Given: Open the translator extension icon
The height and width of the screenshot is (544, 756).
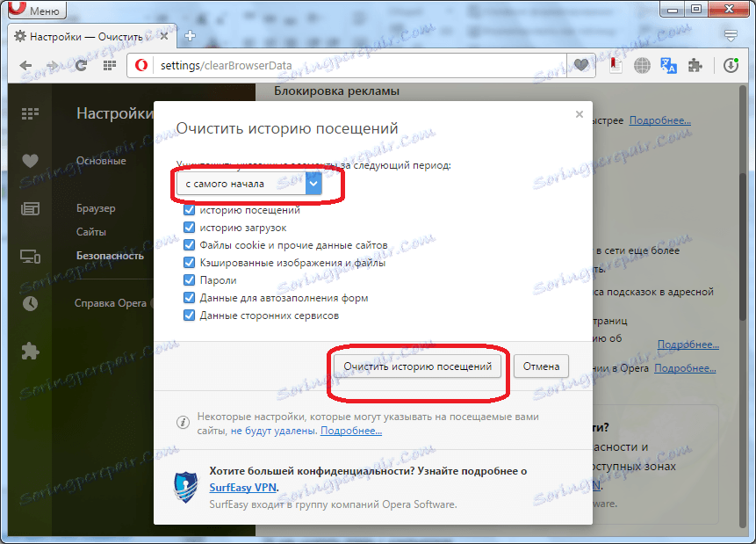Looking at the screenshot, I should pos(668,66).
